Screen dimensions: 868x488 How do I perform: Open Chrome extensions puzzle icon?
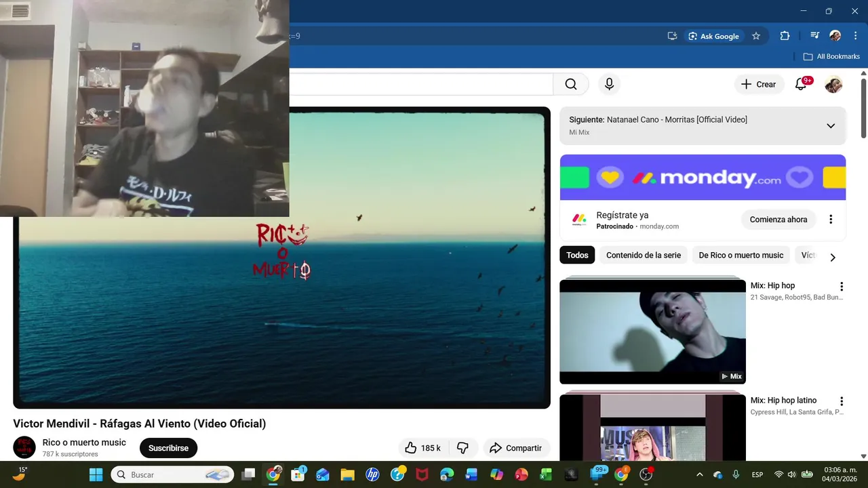[785, 36]
